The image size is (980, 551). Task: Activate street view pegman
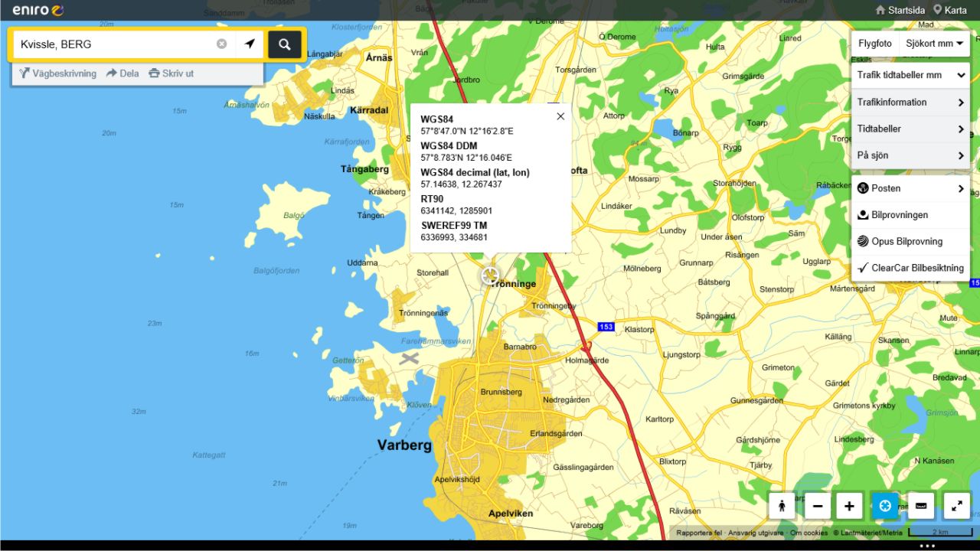782,506
